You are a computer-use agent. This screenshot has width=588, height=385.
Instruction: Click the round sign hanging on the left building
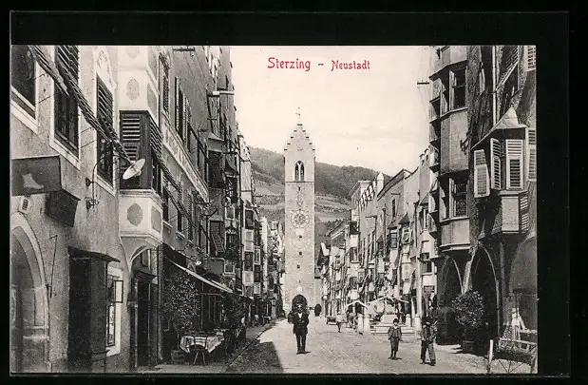[x=134, y=169]
